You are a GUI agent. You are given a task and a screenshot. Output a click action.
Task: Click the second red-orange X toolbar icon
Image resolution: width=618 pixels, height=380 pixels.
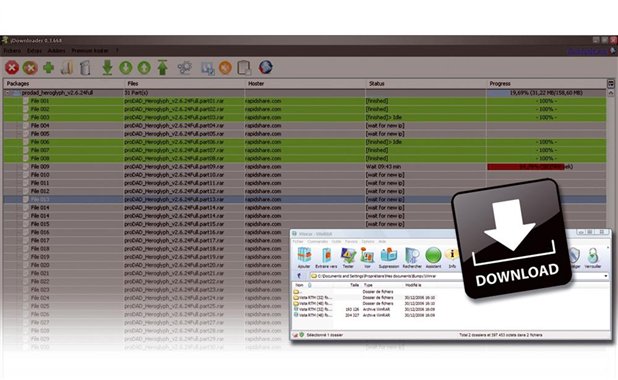(x=30, y=68)
